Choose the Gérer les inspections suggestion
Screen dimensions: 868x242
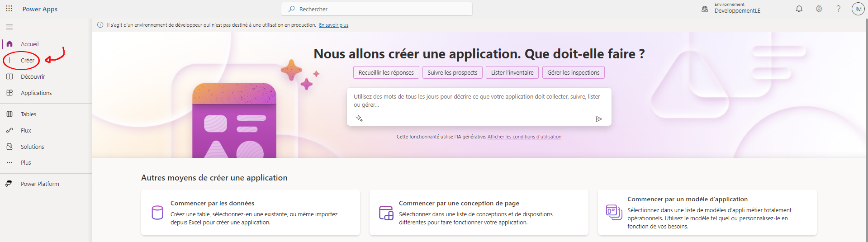tap(574, 72)
